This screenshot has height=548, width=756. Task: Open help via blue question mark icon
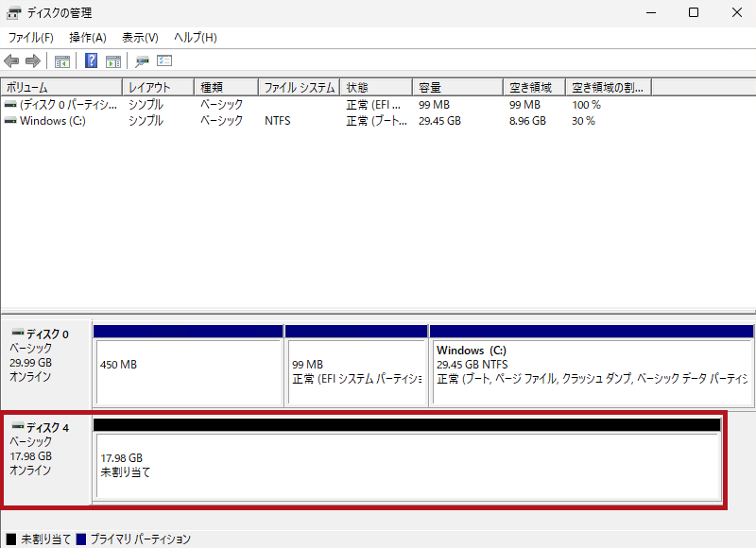coord(92,61)
